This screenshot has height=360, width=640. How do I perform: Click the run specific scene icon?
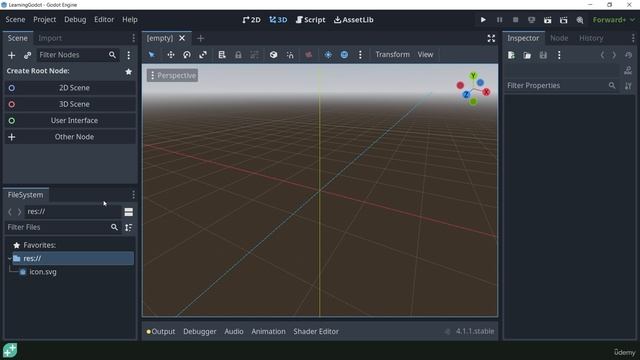pyautogui.click(x=563, y=20)
